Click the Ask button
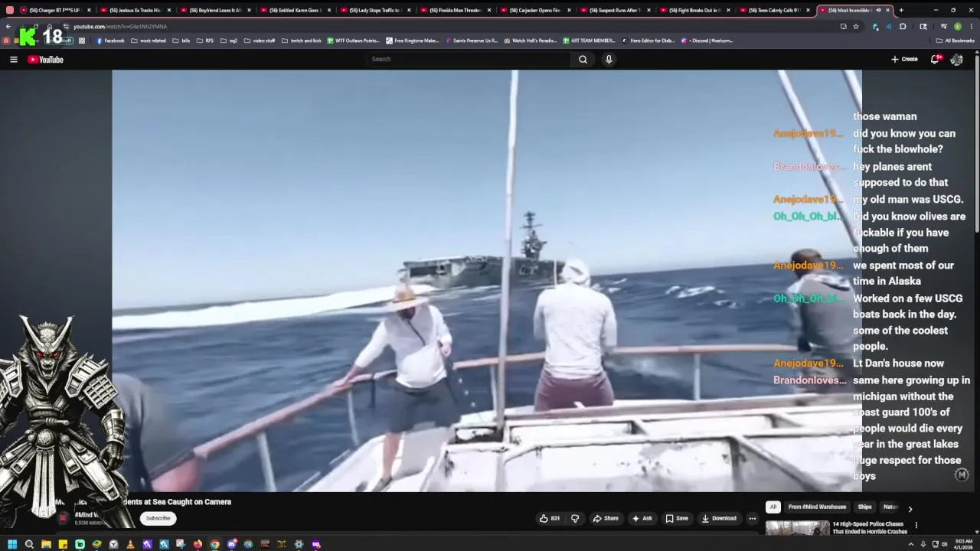 (642, 518)
